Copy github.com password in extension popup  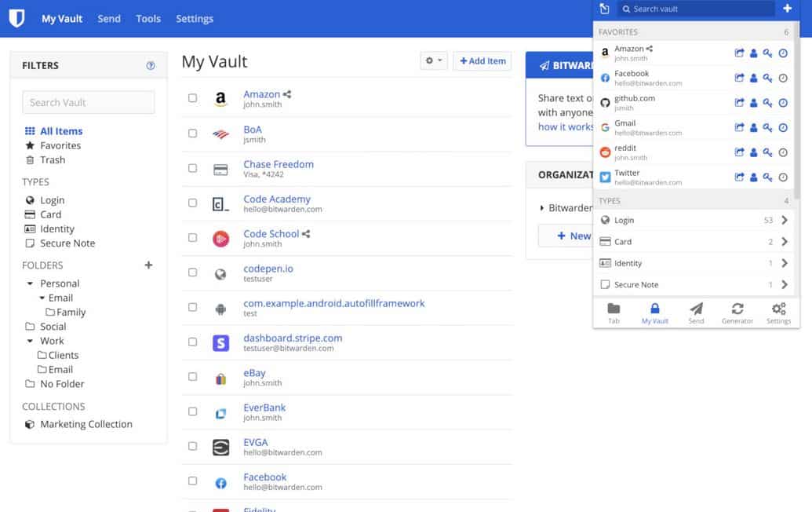click(x=767, y=103)
